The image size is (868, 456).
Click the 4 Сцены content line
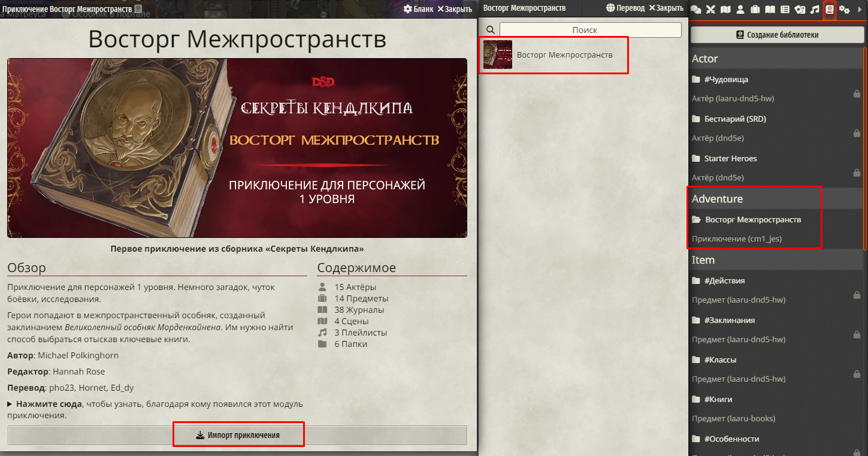pos(343,321)
